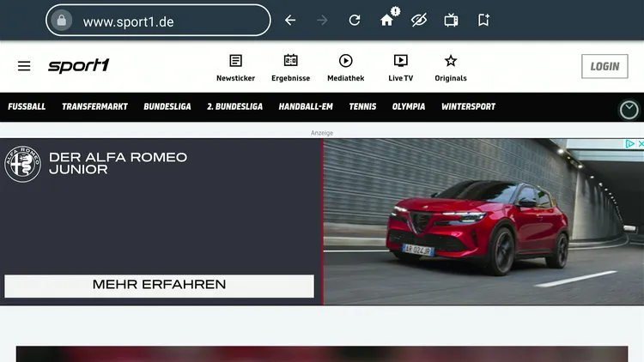Go back with the left arrow
The height and width of the screenshot is (362, 644).
(290, 20)
